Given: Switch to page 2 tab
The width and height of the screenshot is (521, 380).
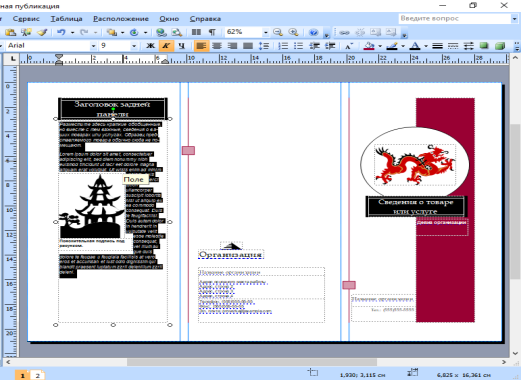Looking at the screenshot, I should (37, 375).
